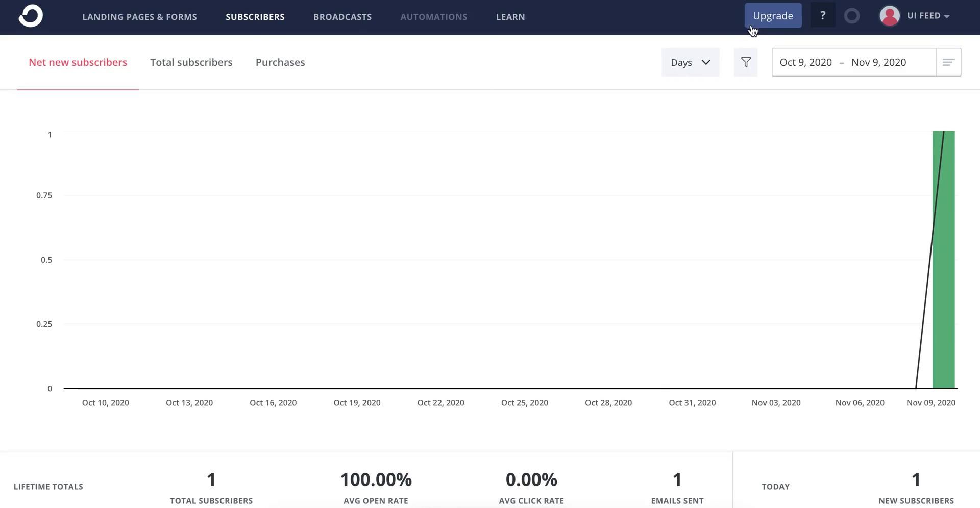The width and height of the screenshot is (980, 508).
Task: Go to Broadcasts in navigation
Action: [x=342, y=17]
